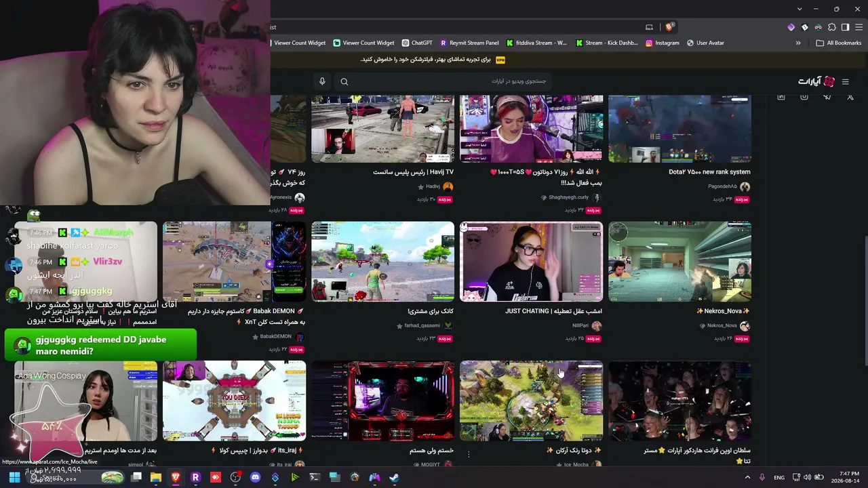
Task: Click the purple diamond extension icon
Action: pos(791,27)
